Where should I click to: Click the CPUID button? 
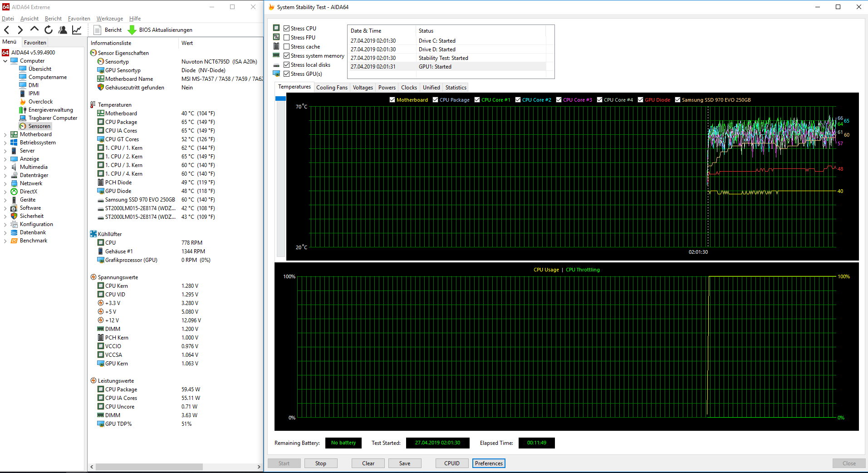(x=452, y=463)
